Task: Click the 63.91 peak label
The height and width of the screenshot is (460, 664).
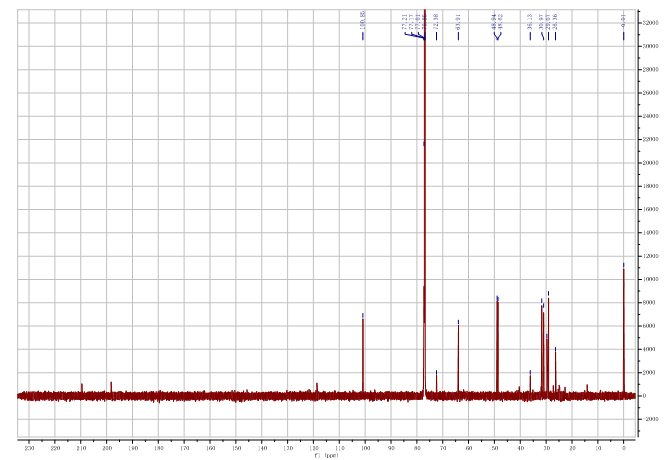Action: [458, 22]
